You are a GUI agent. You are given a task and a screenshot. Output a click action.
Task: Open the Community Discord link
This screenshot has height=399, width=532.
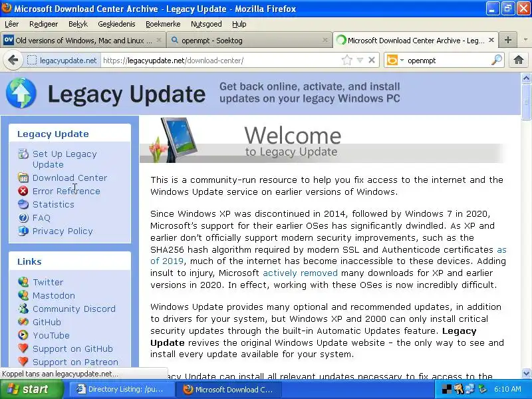pyautogui.click(x=74, y=309)
